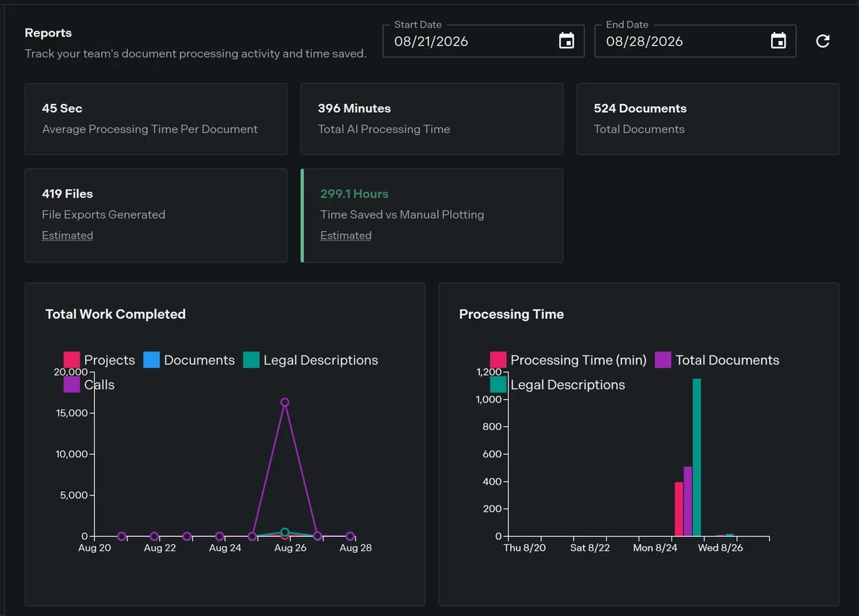Image resolution: width=859 pixels, height=616 pixels.
Task: Select the 299.1 Hours value
Action: 354,193
